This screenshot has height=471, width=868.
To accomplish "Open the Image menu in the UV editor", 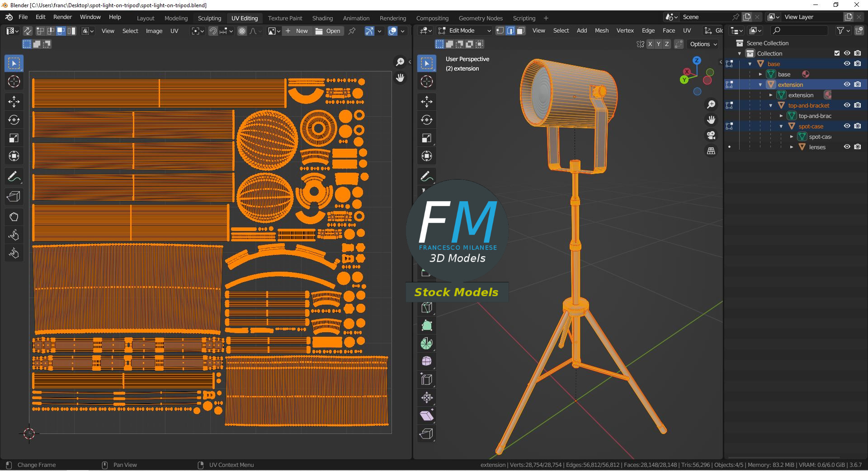I will (x=154, y=31).
